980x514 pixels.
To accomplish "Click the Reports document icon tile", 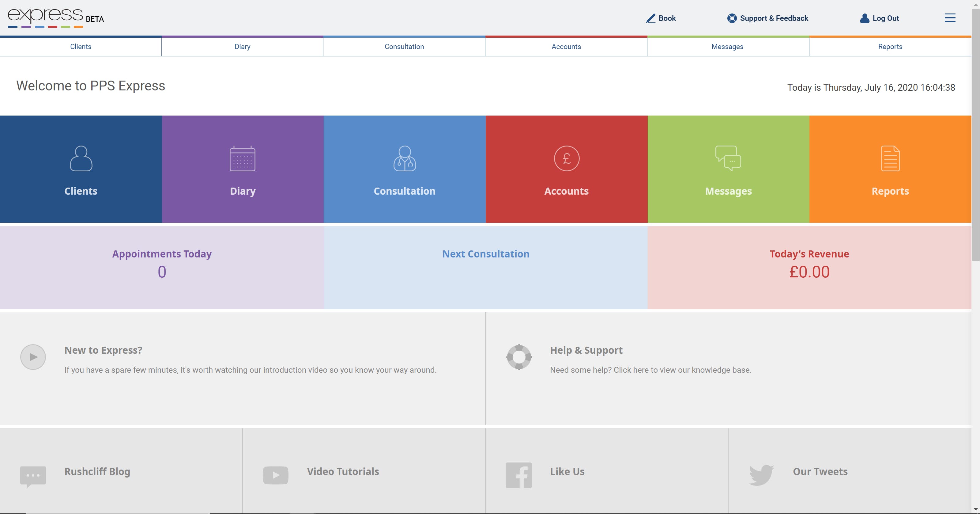I will [x=890, y=158].
